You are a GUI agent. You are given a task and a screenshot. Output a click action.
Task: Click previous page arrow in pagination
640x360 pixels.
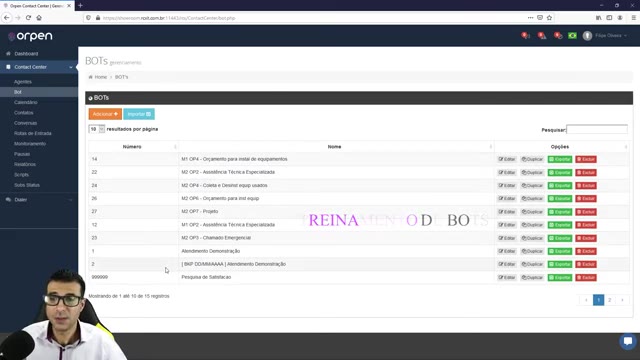tap(586, 300)
